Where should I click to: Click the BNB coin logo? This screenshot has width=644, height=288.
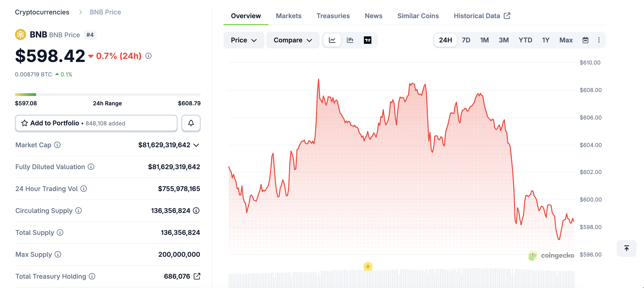[20, 34]
